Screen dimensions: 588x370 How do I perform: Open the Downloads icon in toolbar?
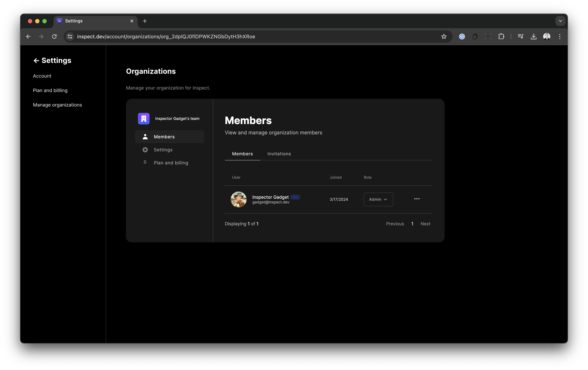tap(534, 37)
